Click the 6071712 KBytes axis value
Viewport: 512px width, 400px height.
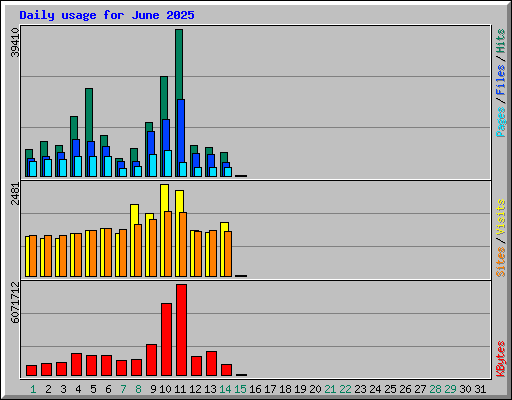click(x=15, y=302)
